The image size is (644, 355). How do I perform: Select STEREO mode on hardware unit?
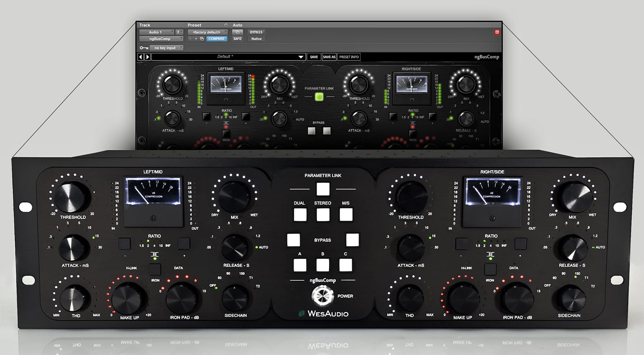323,215
